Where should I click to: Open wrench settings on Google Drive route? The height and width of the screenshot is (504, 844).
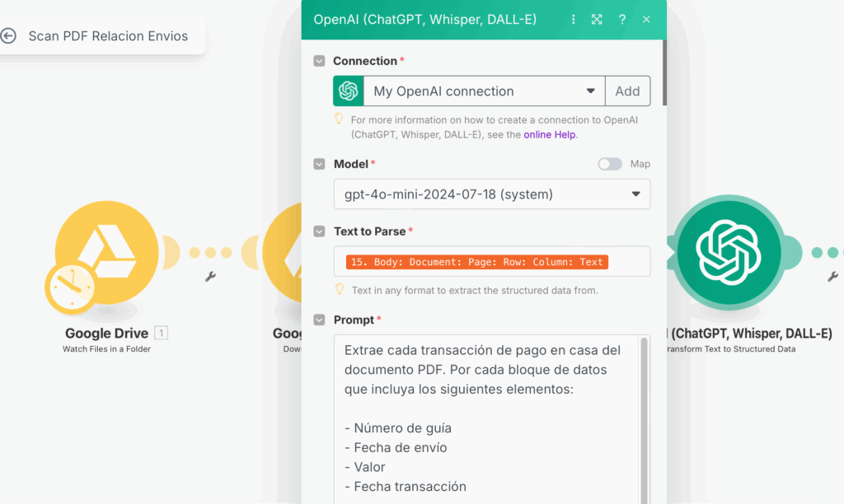click(x=210, y=277)
